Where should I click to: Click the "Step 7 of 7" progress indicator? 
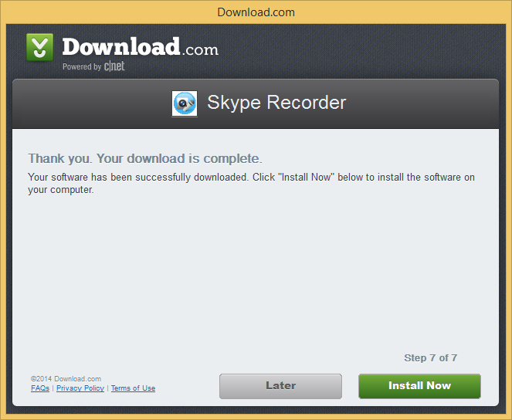pyautogui.click(x=430, y=358)
